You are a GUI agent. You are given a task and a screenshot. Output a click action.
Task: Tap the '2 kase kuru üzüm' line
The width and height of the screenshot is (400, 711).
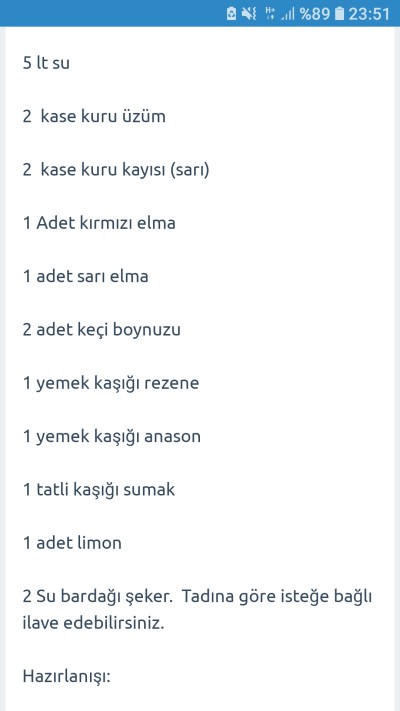(94, 117)
